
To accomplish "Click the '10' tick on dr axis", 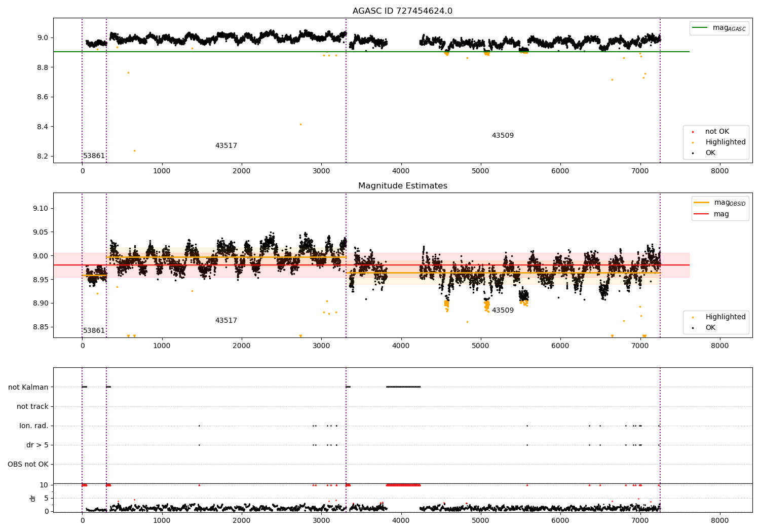I will point(44,485).
